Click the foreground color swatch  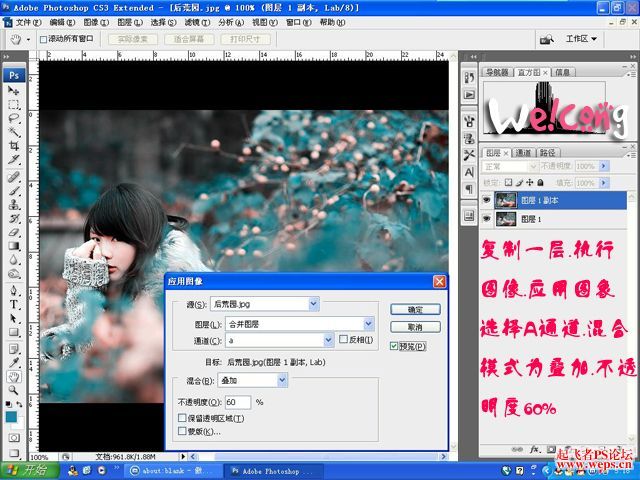pyautogui.click(x=11, y=416)
